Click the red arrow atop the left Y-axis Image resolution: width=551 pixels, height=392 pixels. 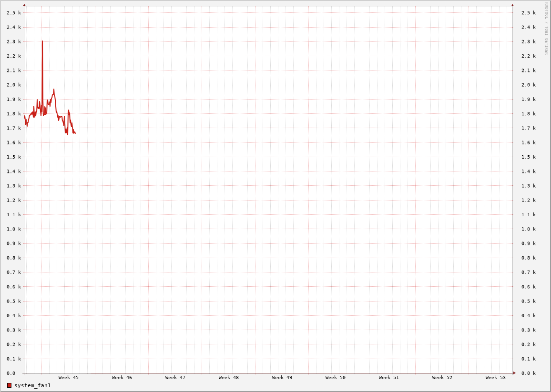coord(24,5)
